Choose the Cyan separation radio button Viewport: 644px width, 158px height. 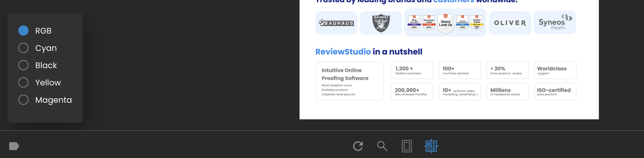point(23,48)
